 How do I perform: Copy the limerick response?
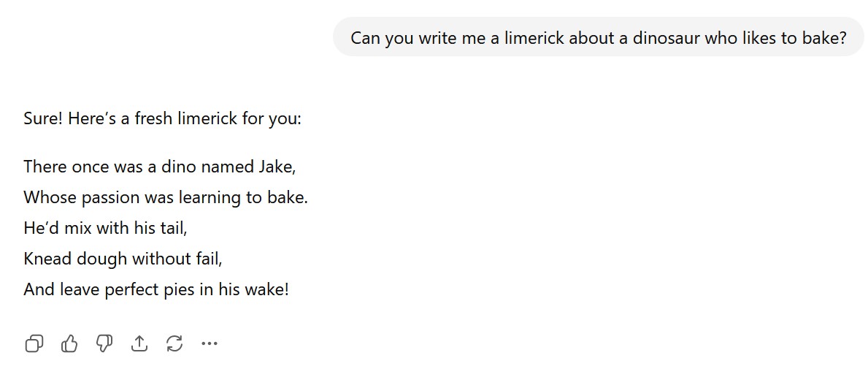(34, 343)
